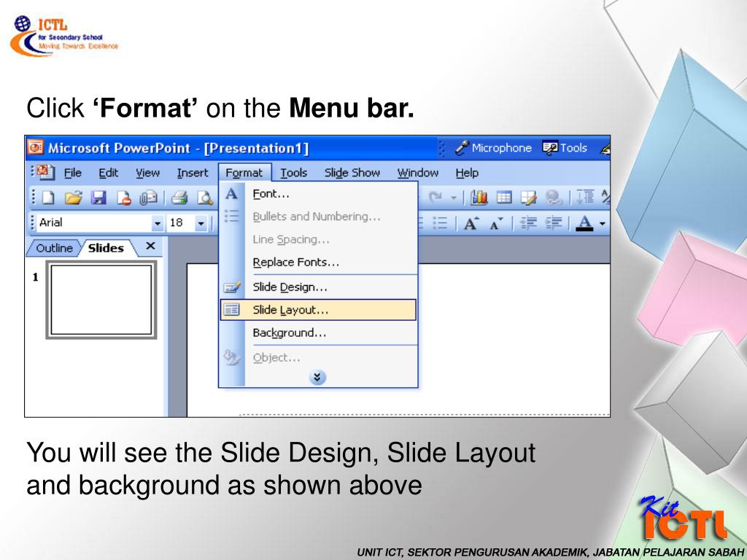
Task: Click the Insert Table icon
Action: (x=504, y=197)
